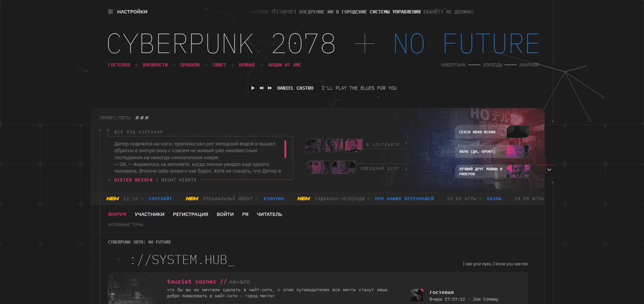The image size is (644, 304).
Task: Open the Лара (да, Крофт) character card
Action: [x=492, y=151]
